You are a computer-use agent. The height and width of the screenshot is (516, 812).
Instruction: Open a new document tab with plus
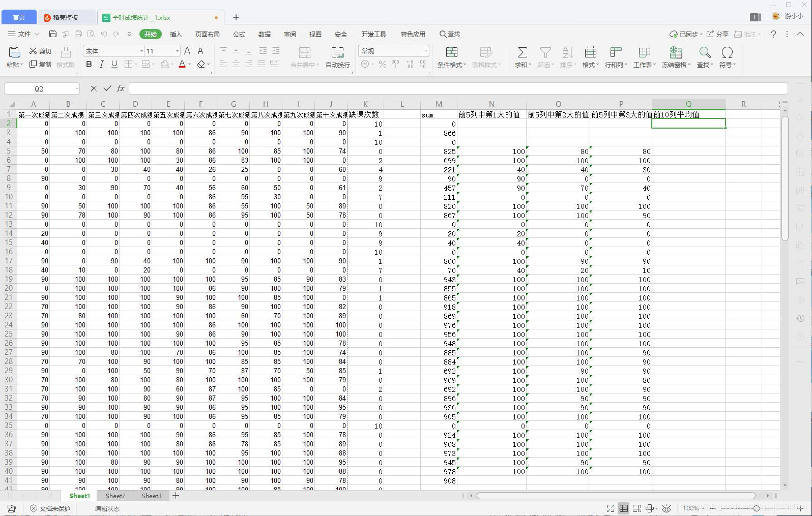(236, 17)
